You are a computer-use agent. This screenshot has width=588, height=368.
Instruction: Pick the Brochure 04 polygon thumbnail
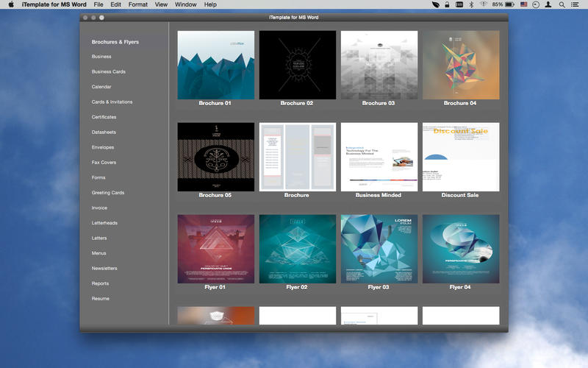pos(461,65)
